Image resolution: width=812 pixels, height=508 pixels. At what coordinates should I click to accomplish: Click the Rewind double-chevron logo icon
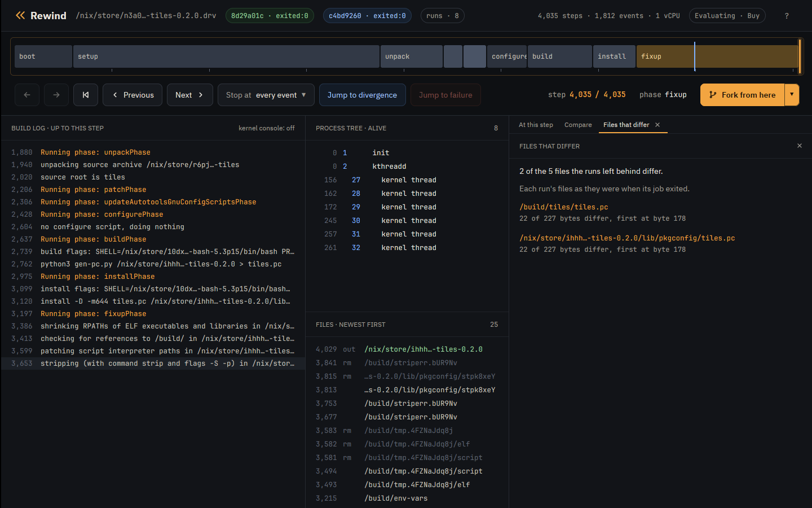click(20, 15)
